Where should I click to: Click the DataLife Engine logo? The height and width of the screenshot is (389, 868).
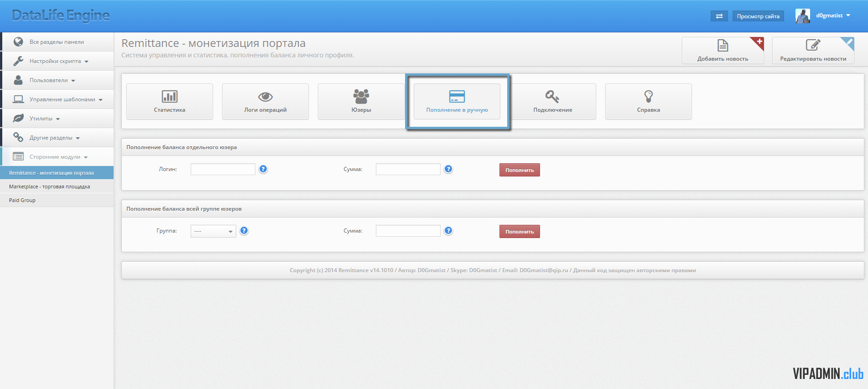pos(61,16)
